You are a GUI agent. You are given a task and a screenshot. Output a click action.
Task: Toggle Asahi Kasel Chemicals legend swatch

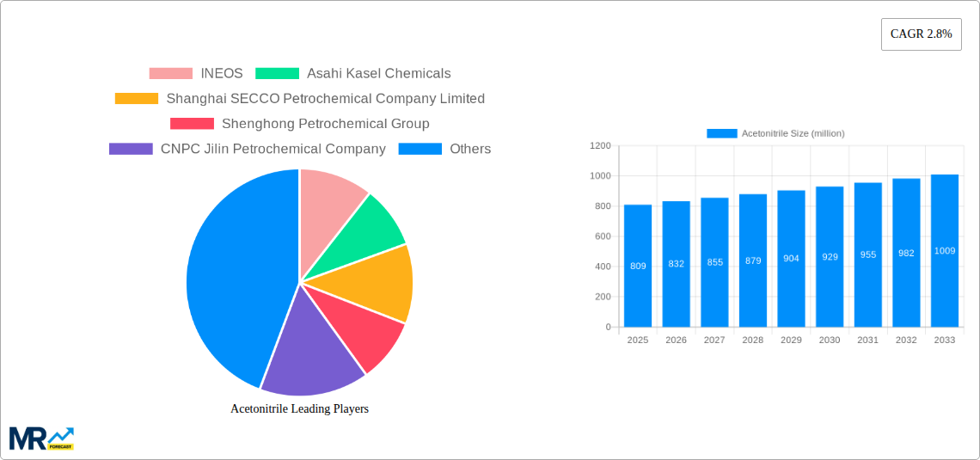pyautogui.click(x=277, y=74)
